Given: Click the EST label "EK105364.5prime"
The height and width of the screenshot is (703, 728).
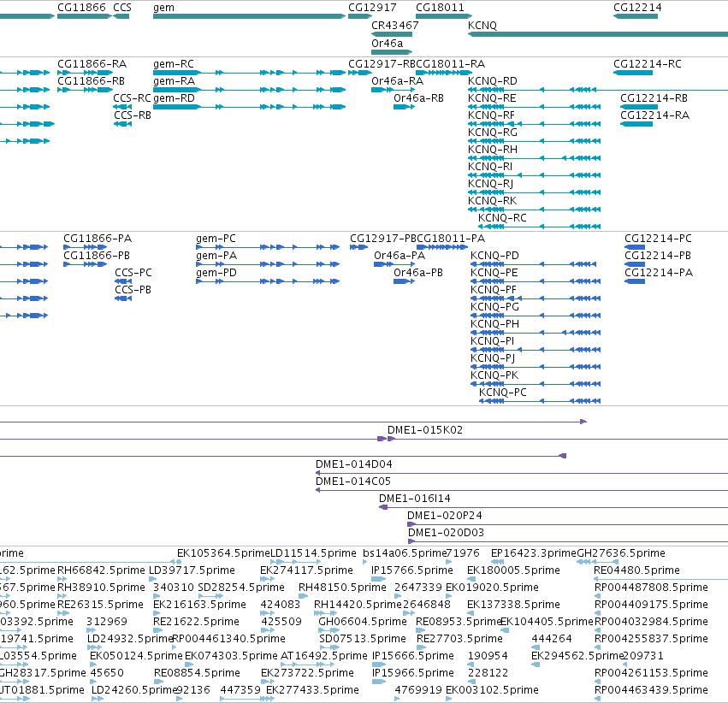Looking at the screenshot, I should 223,553.
